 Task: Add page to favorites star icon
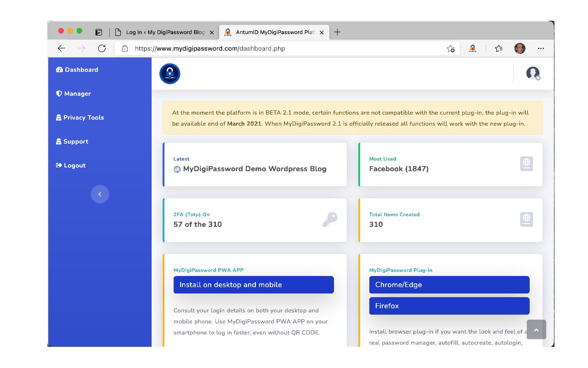tap(451, 48)
